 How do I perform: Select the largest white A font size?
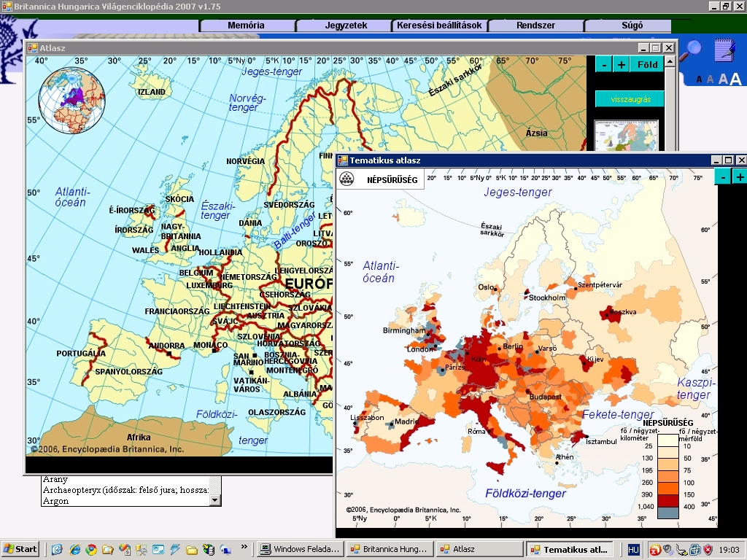tap(735, 79)
